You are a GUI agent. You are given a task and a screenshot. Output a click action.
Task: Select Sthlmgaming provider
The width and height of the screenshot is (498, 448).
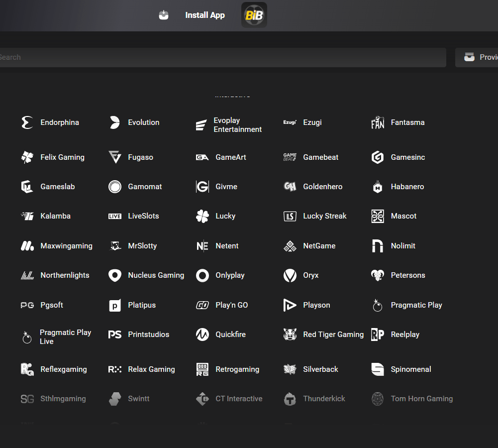coord(53,399)
